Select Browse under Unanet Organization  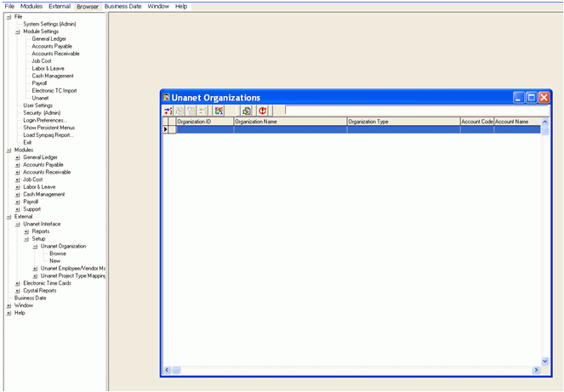(x=58, y=253)
